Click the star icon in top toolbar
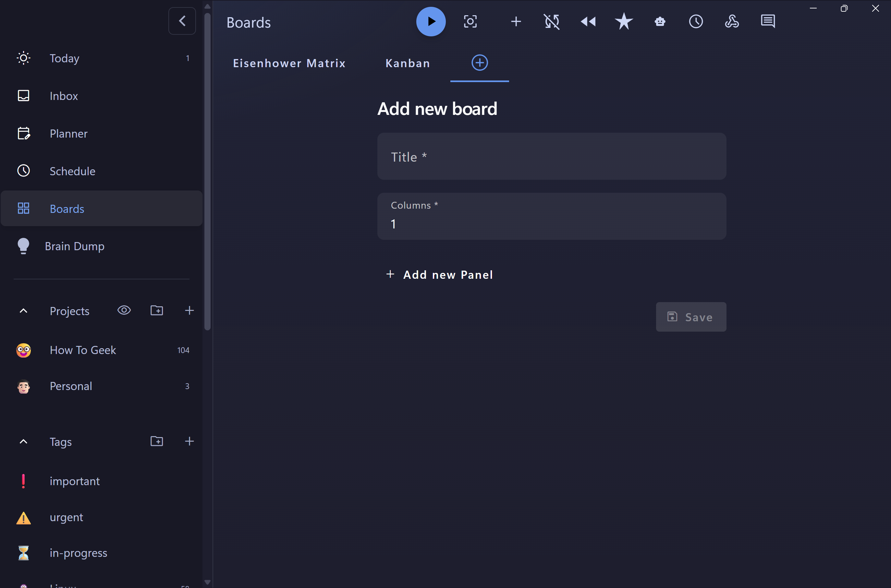The width and height of the screenshot is (891, 588). click(x=624, y=21)
